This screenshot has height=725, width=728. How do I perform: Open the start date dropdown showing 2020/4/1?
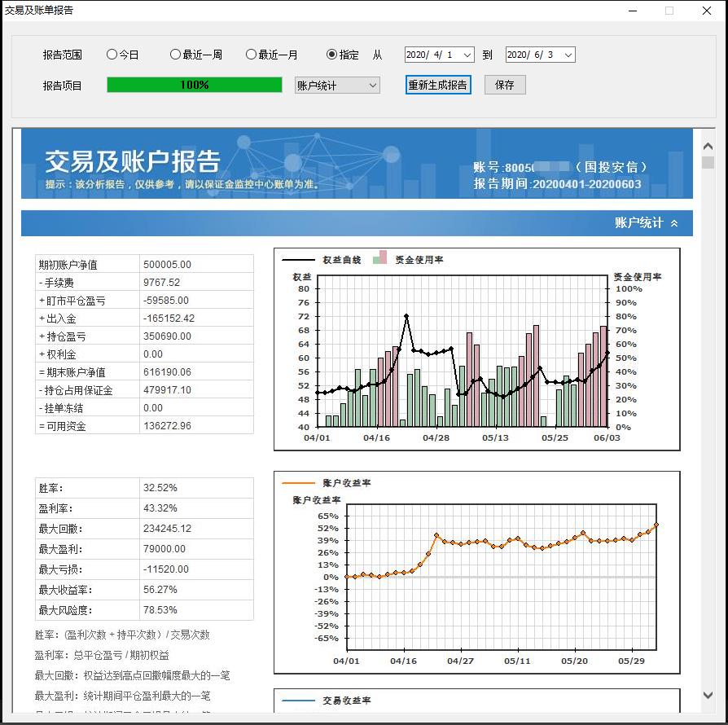click(x=466, y=55)
